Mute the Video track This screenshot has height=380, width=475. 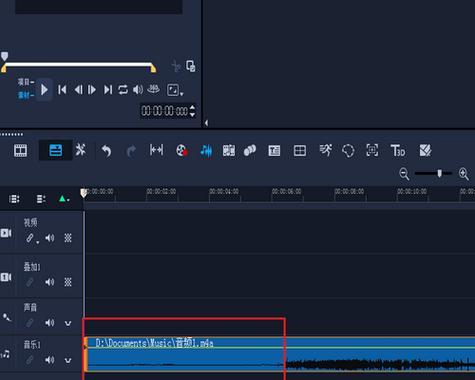tap(50, 238)
